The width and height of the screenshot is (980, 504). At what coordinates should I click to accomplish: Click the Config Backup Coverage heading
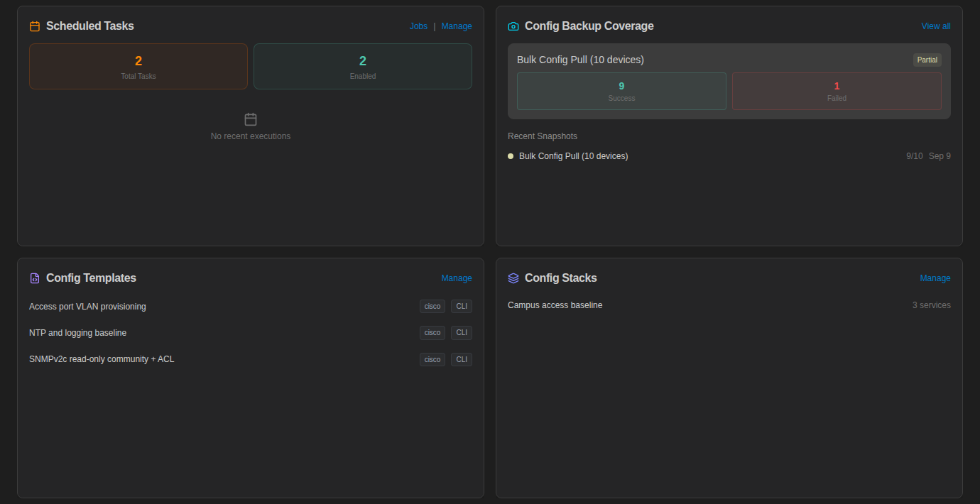(589, 26)
